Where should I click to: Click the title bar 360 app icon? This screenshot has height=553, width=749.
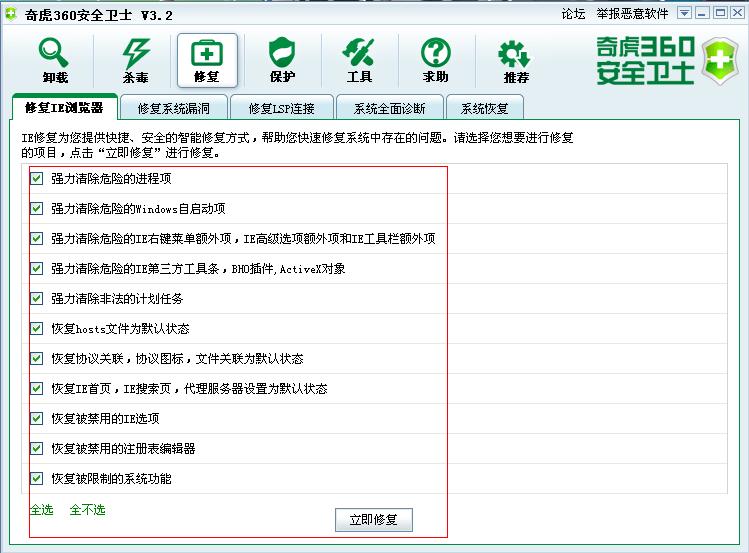[11, 14]
